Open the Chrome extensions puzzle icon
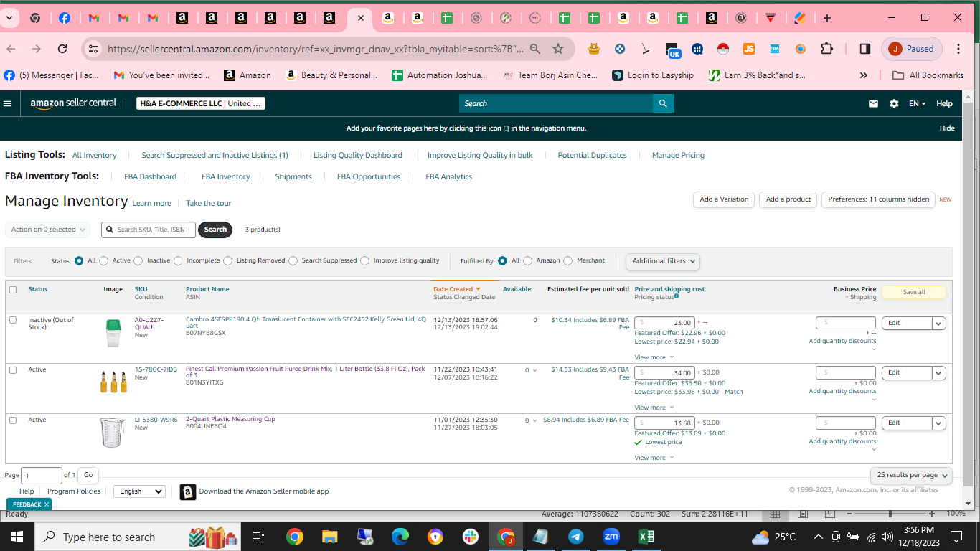The width and height of the screenshot is (980, 551). click(826, 49)
